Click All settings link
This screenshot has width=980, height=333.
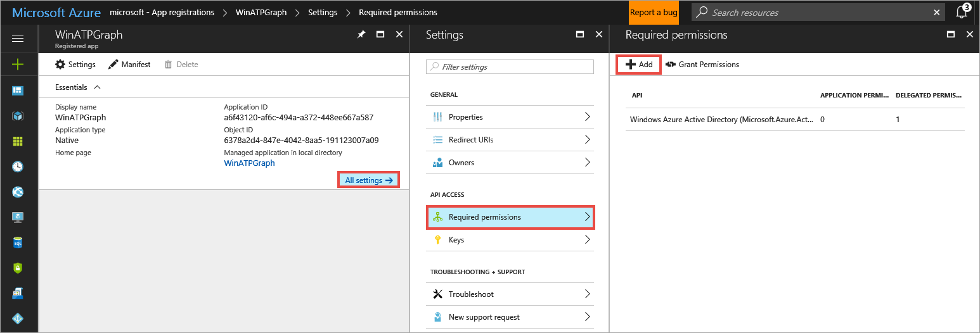(368, 180)
